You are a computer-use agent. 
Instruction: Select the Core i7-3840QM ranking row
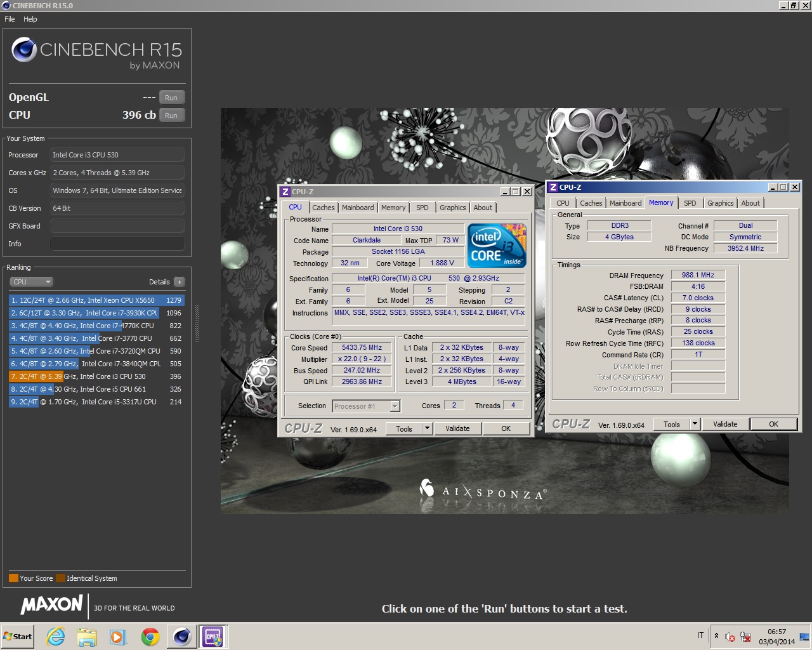point(96,364)
